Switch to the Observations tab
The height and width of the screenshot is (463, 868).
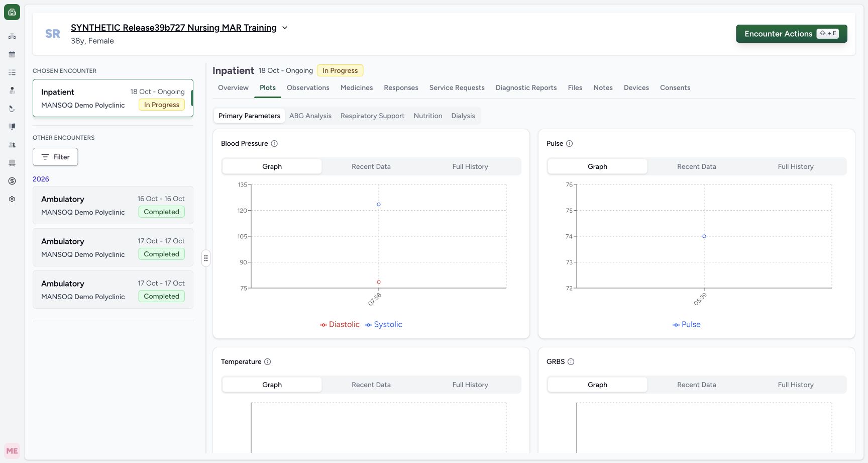(308, 88)
